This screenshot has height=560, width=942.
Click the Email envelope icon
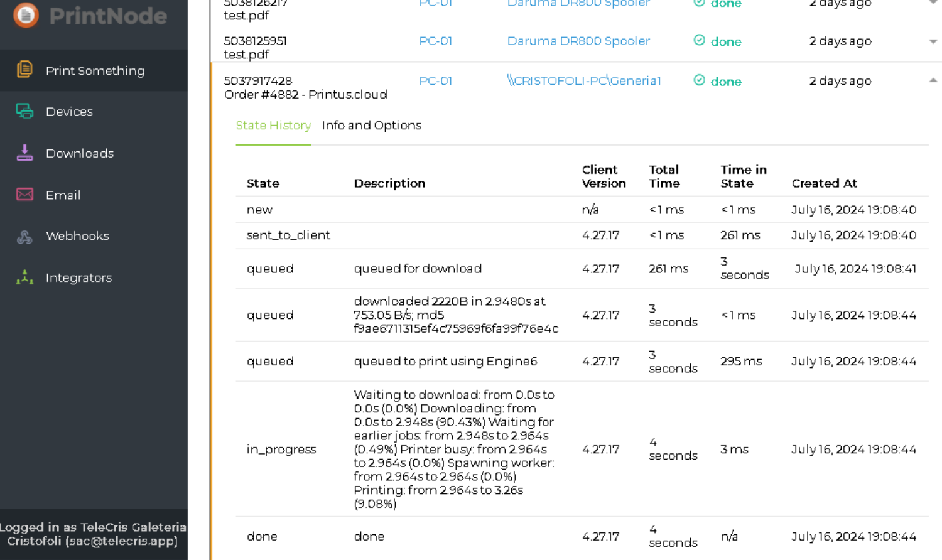click(x=24, y=195)
